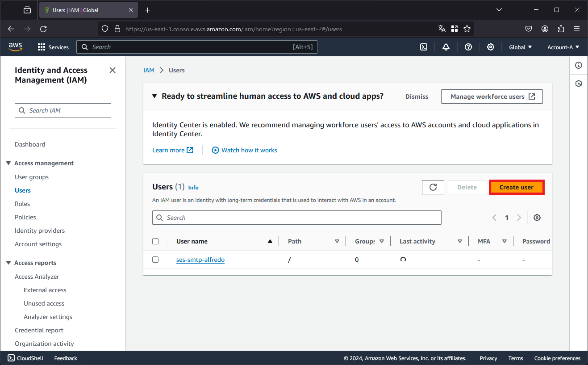The height and width of the screenshot is (365, 588).
Task: Click the shield tracking protection icon
Action: pos(105,29)
